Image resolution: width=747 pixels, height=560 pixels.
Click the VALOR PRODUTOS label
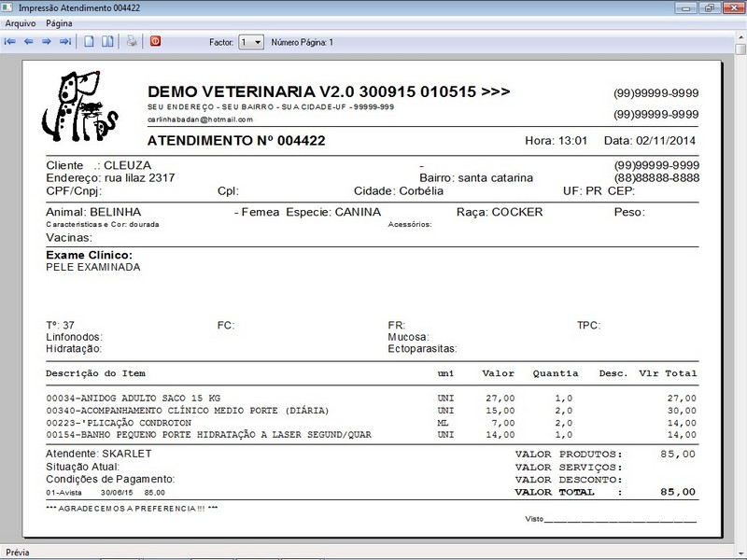click(x=569, y=455)
